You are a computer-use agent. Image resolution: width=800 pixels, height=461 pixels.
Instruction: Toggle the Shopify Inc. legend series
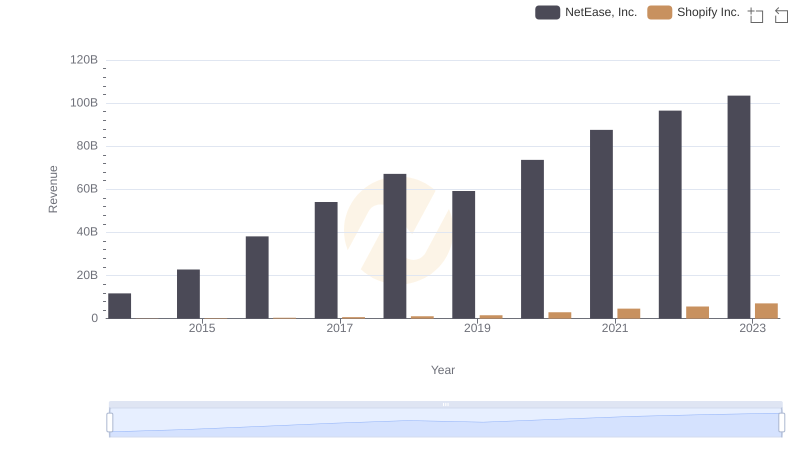point(693,12)
